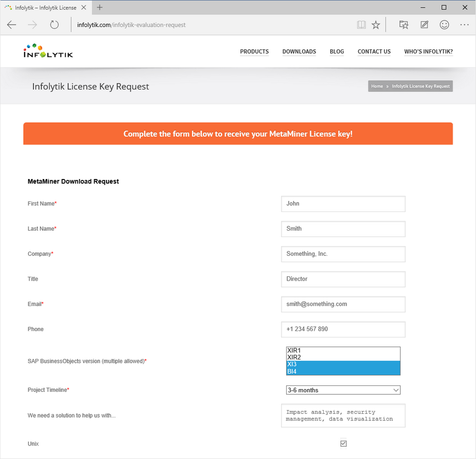Screen dimensions: 476x459
Task: Expand the Project Timeline dropdown
Action: click(x=343, y=390)
